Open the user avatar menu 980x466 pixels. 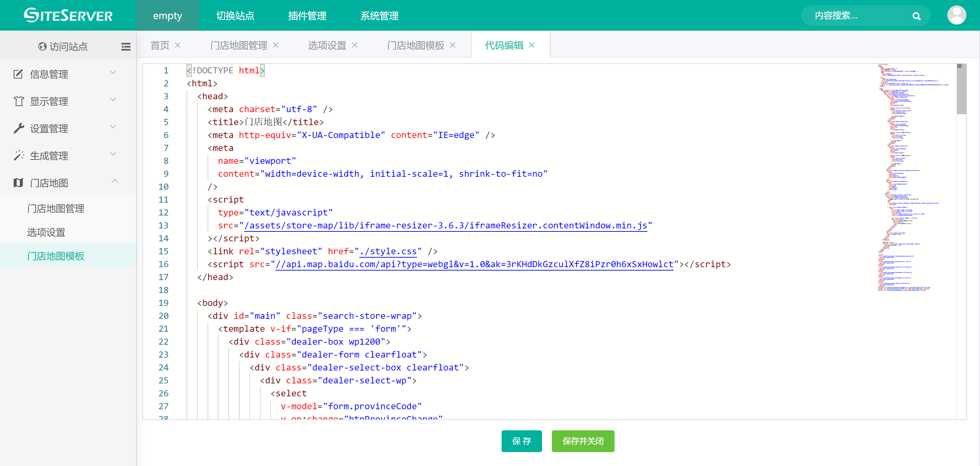[956, 15]
